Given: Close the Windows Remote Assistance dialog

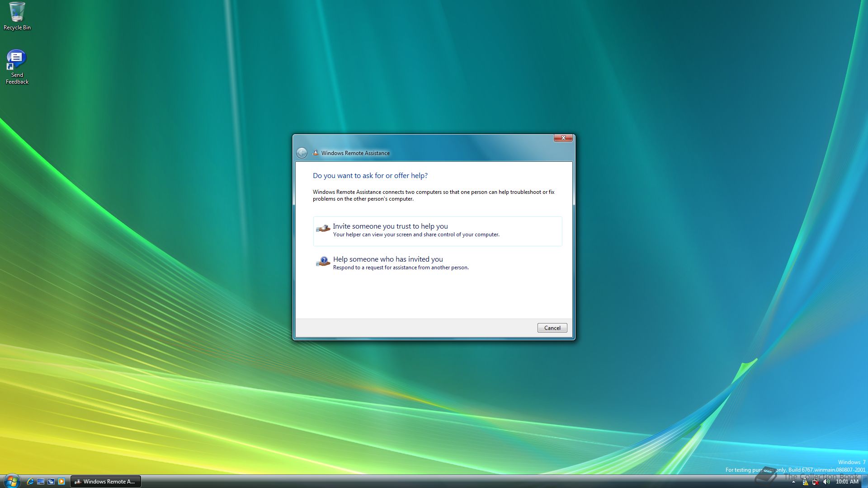Looking at the screenshot, I should pyautogui.click(x=563, y=138).
